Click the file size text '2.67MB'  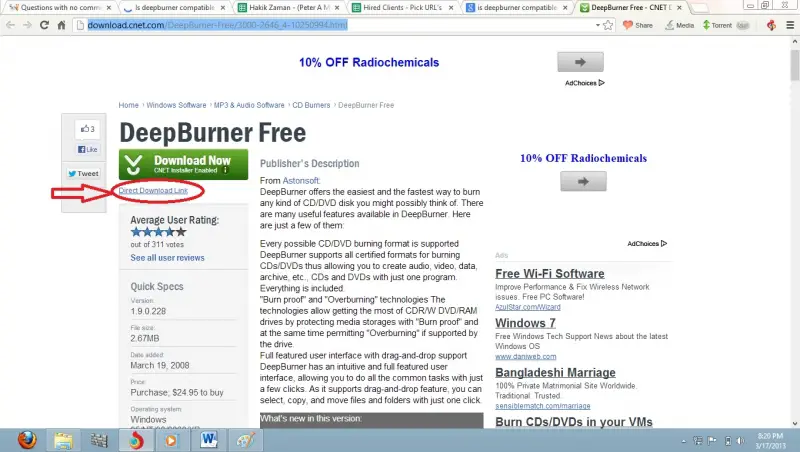(145, 338)
